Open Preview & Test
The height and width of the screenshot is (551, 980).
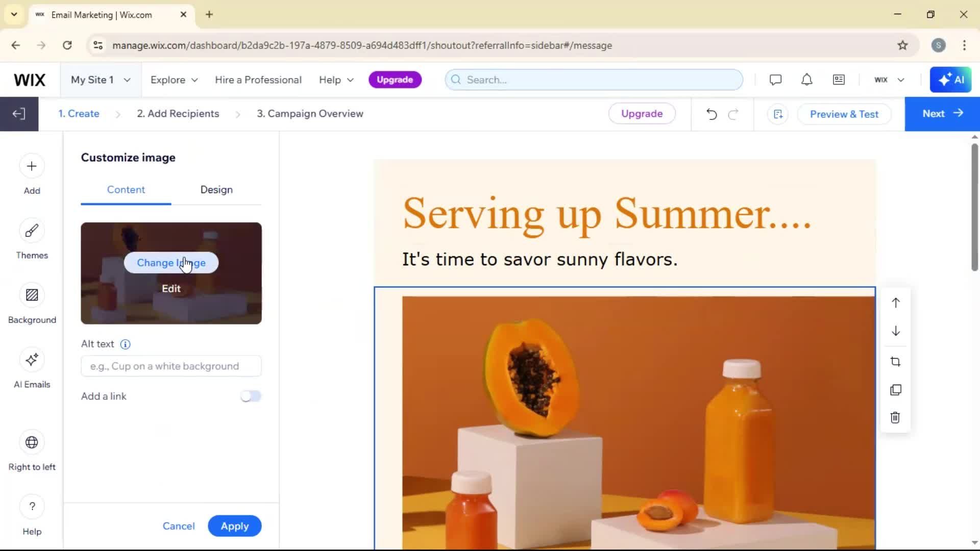[844, 114]
